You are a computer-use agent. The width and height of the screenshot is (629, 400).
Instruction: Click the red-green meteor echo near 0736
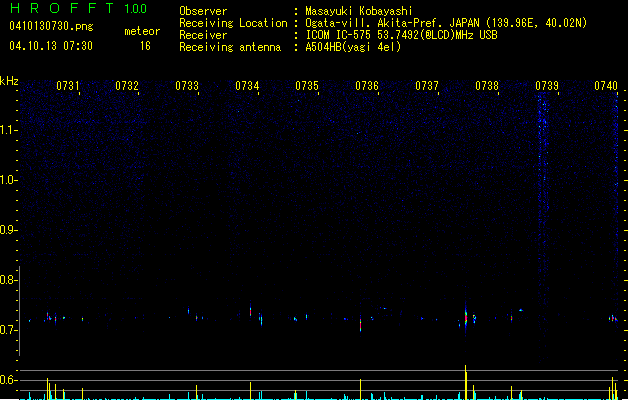click(360, 323)
